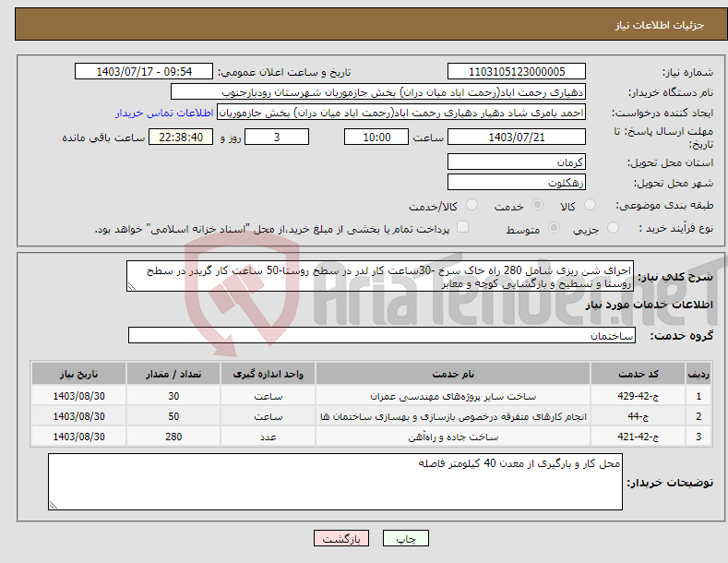Click the ردیف column header

pyautogui.click(x=698, y=374)
